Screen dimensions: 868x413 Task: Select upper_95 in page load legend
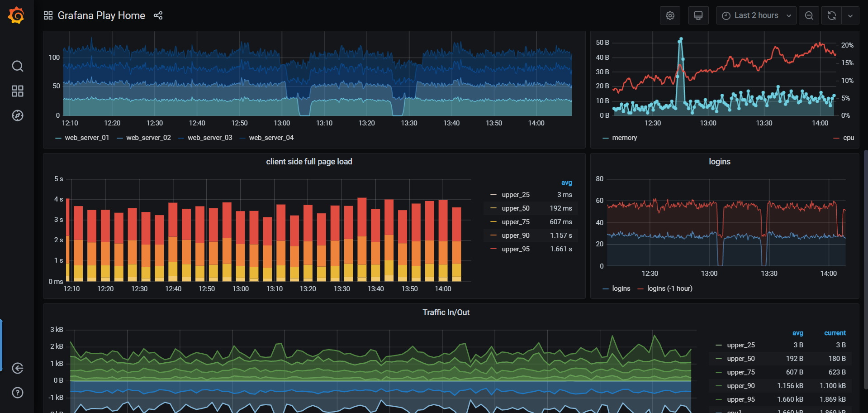point(516,249)
